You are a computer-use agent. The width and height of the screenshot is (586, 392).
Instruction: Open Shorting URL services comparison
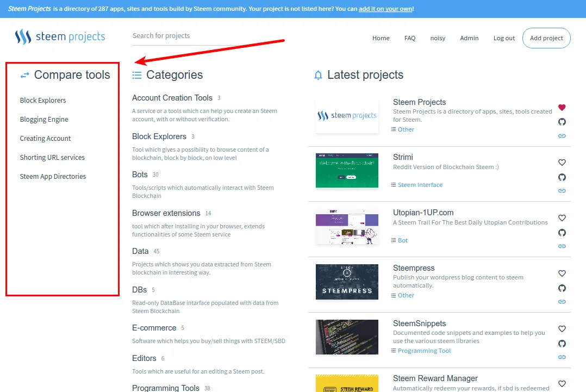[52, 157]
